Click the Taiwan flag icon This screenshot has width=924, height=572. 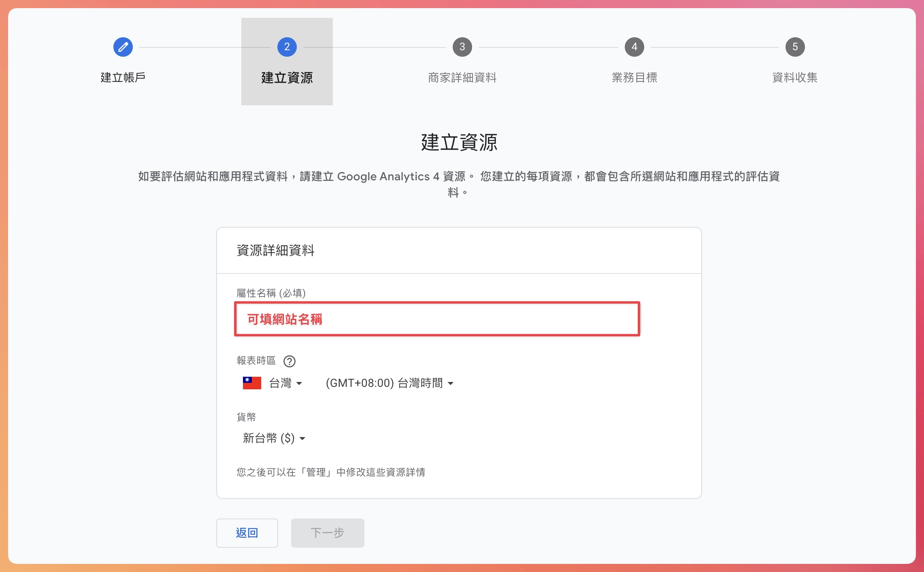pyautogui.click(x=251, y=382)
